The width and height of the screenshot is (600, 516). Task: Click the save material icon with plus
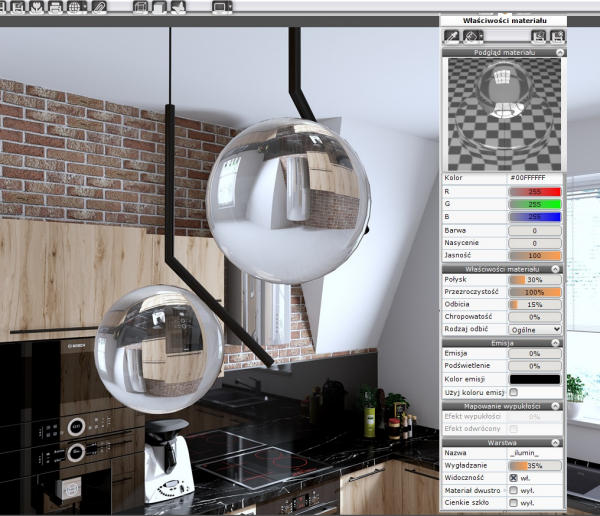[557, 37]
